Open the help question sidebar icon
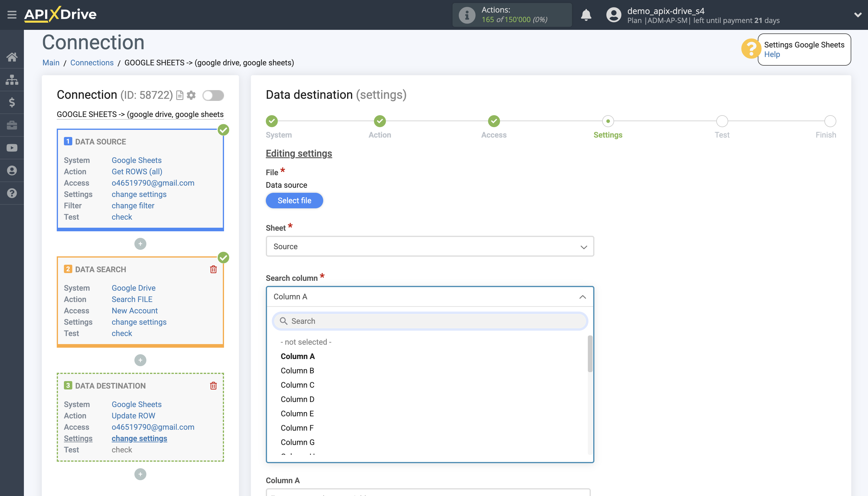 click(x=12, y=193)
